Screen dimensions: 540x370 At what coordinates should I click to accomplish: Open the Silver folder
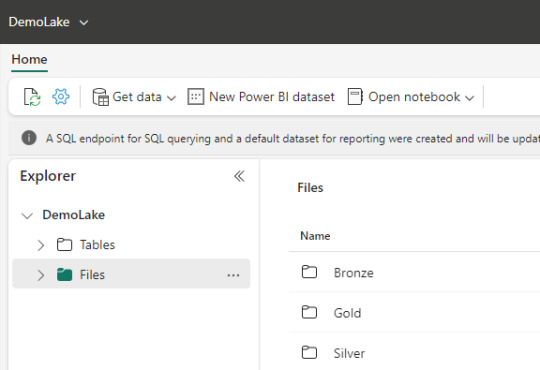click(349, 353)
